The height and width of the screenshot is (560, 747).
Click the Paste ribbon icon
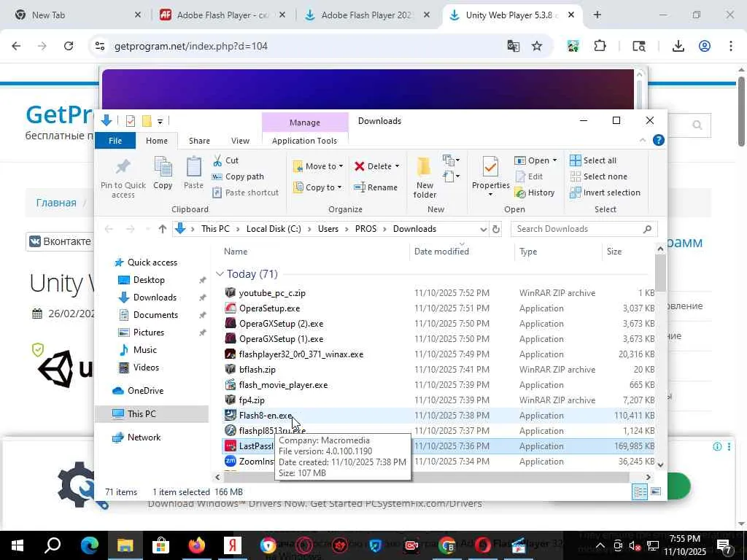coord(193,168)
